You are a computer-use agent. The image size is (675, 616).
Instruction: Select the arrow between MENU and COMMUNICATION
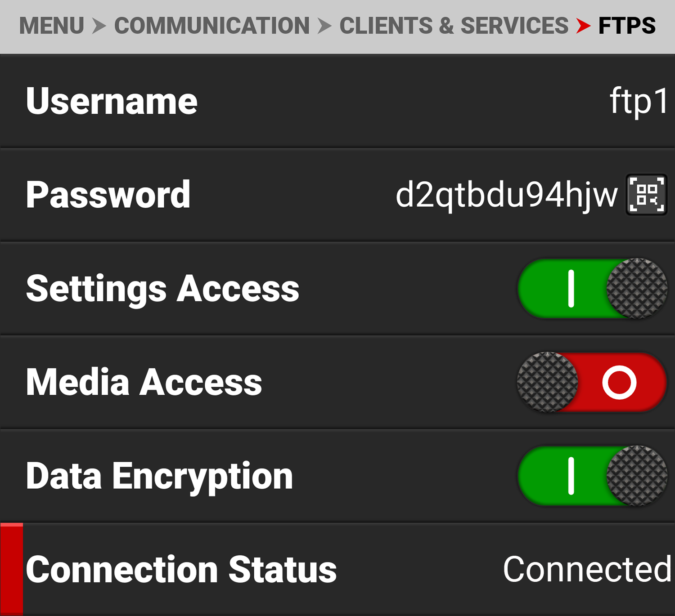(x=99, y=26)
